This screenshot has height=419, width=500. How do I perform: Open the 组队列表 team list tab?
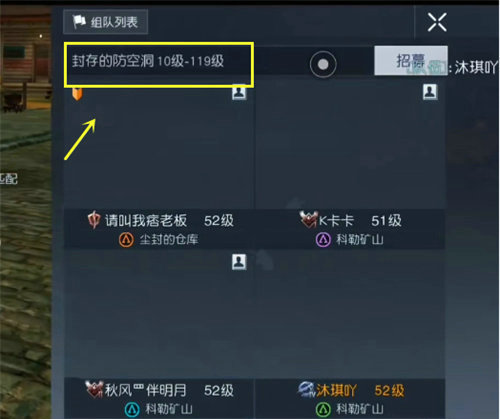pyautogui.click(x=105, y=22)
